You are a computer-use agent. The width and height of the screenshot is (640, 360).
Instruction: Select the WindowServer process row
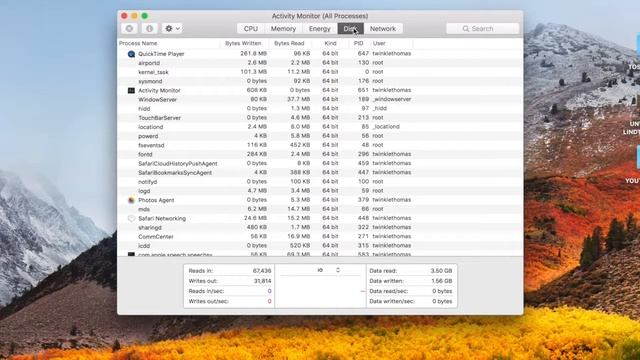pyautogui.click(x=320, y=100)
